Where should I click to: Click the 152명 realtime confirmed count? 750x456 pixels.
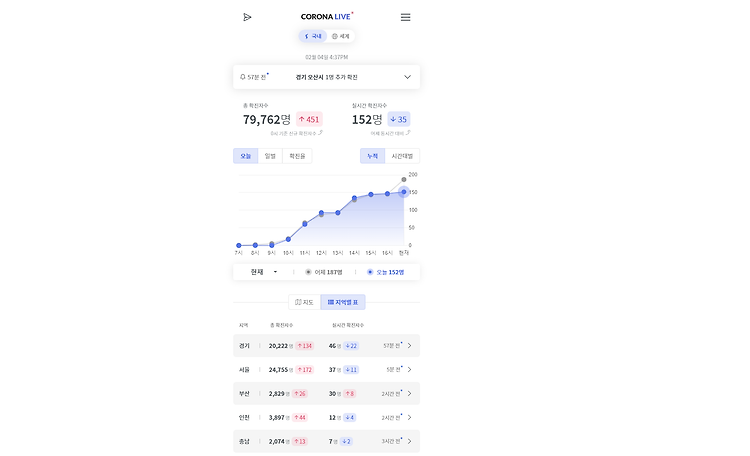click(367, 119)
